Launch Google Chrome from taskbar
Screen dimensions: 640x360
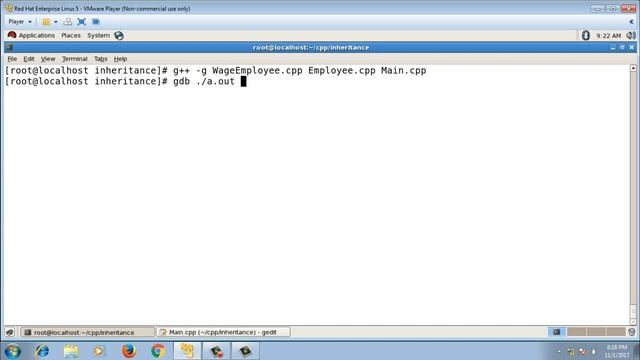point(158,351)
